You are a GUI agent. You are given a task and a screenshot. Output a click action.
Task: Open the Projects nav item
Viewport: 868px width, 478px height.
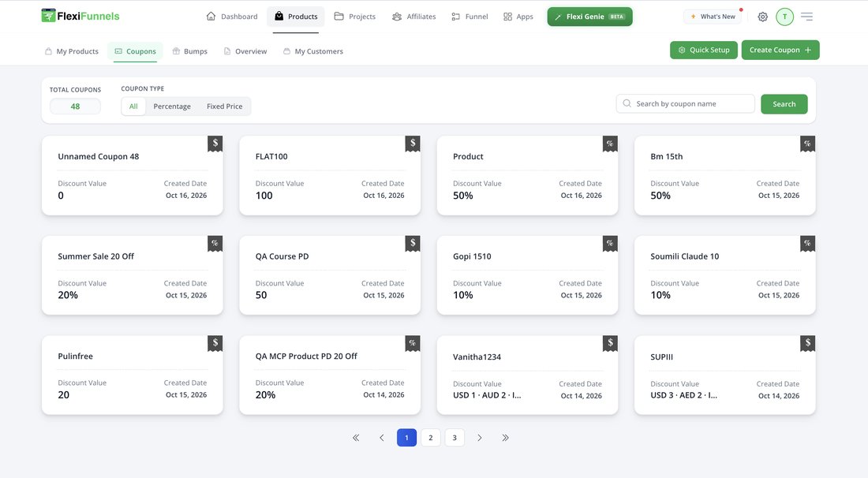tap(355, 17)
